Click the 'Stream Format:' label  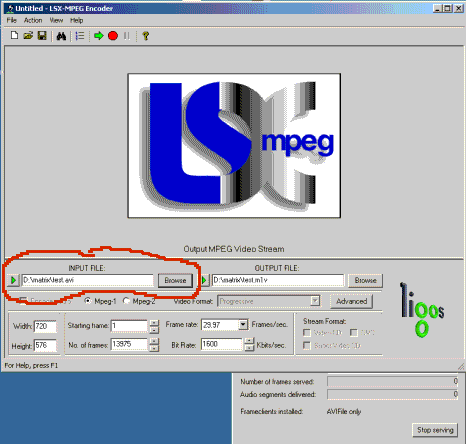(324, 321)
